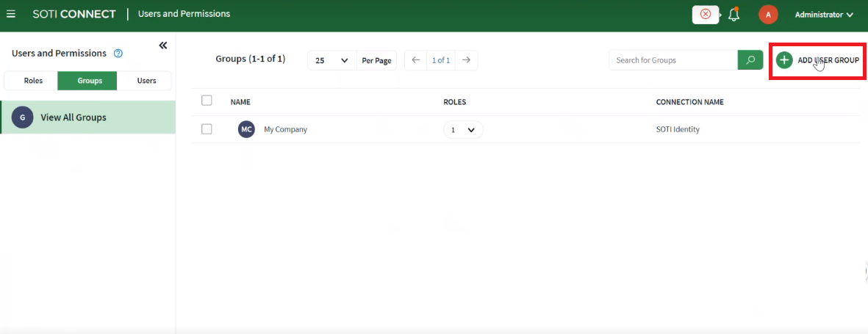Click the MC avatar for My Company
This screenshot has height=334, width=868.
[x=246, y=129]
